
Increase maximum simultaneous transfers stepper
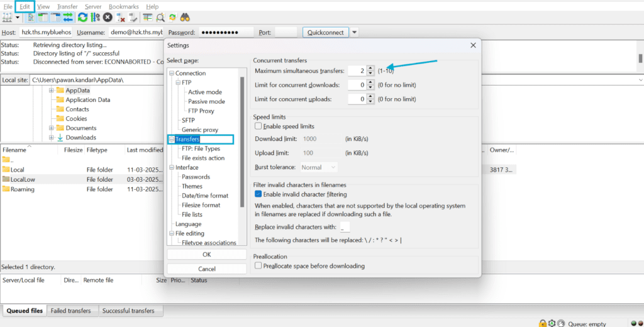point(370,68)
